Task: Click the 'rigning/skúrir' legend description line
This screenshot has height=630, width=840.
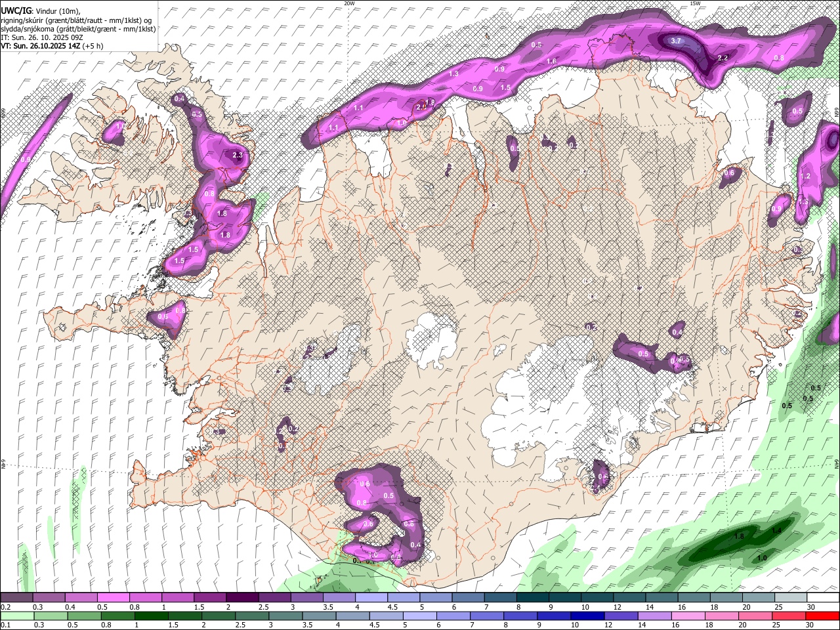Action: pos(76,20)
